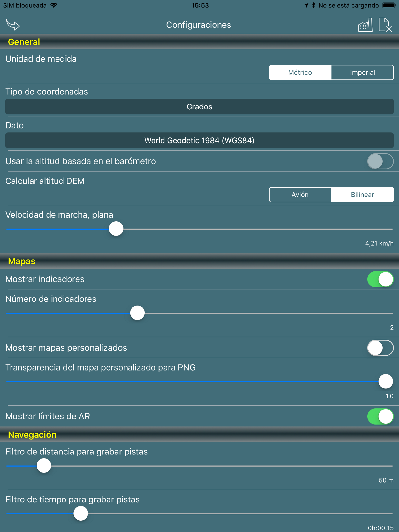Screen dimensions: 399x532
Task: Tap the battery icon in status bar
Action: tap(389, 5)
